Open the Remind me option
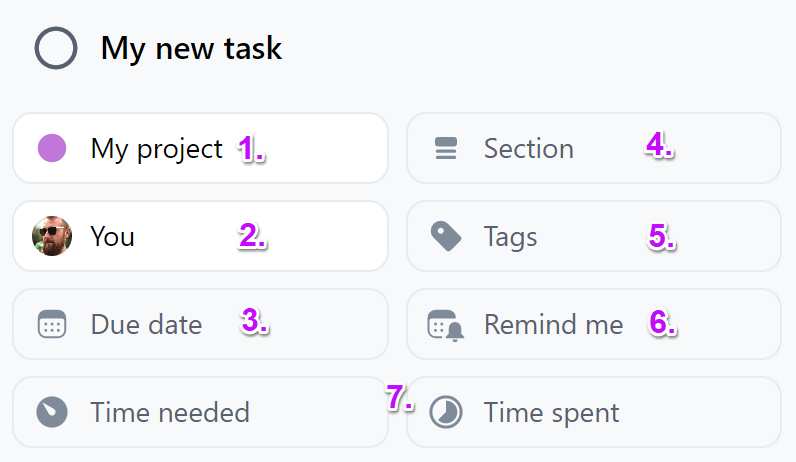Screen dimensions: 796x462 coord(593,324)
